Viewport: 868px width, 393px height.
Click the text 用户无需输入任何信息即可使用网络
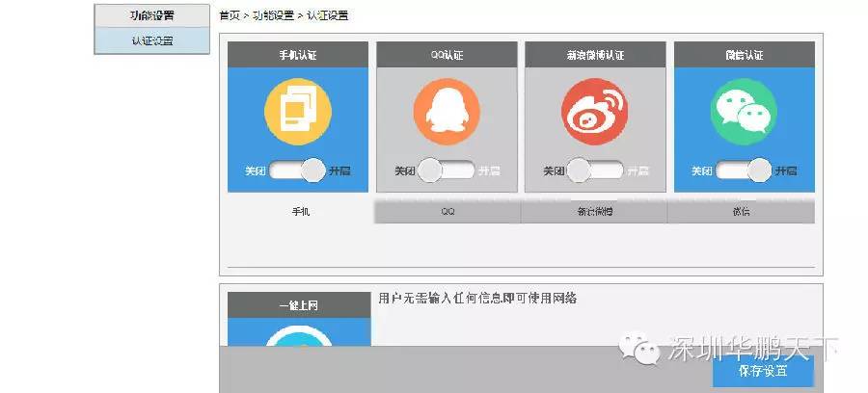[x=477, y=299]
